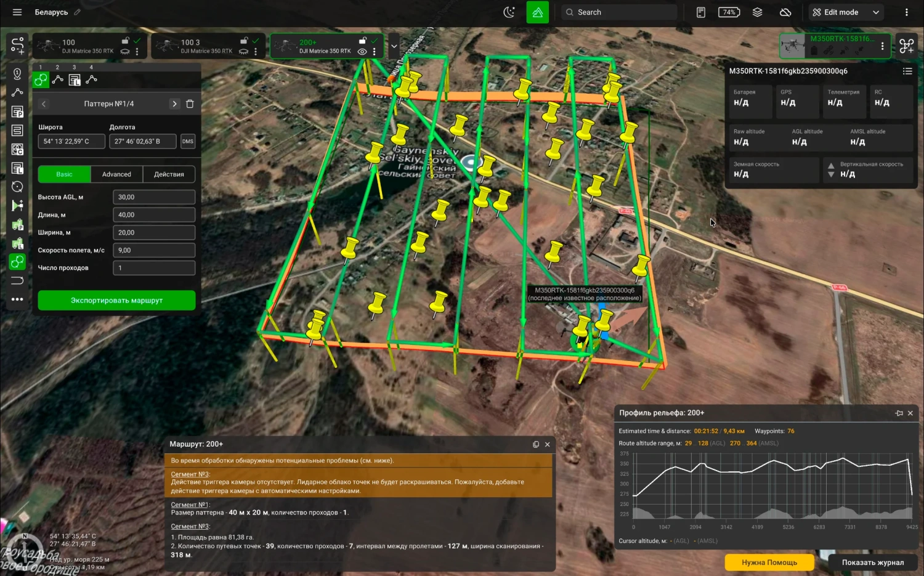Toggle visibility eye of route 200+
Viewport: 924px width, 576px height.
pos(362,52)
